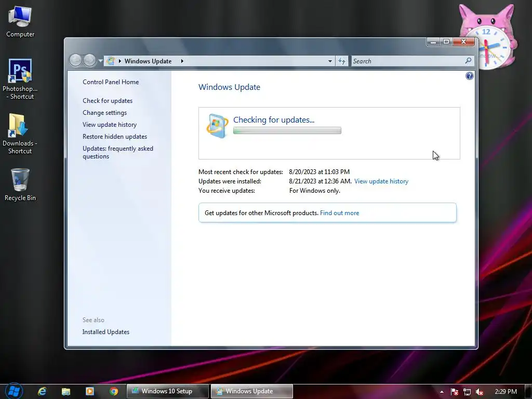Click the Show desktop strip
Image resolution: width=532 pixels, height=399 pixels.
pos(529,392)
